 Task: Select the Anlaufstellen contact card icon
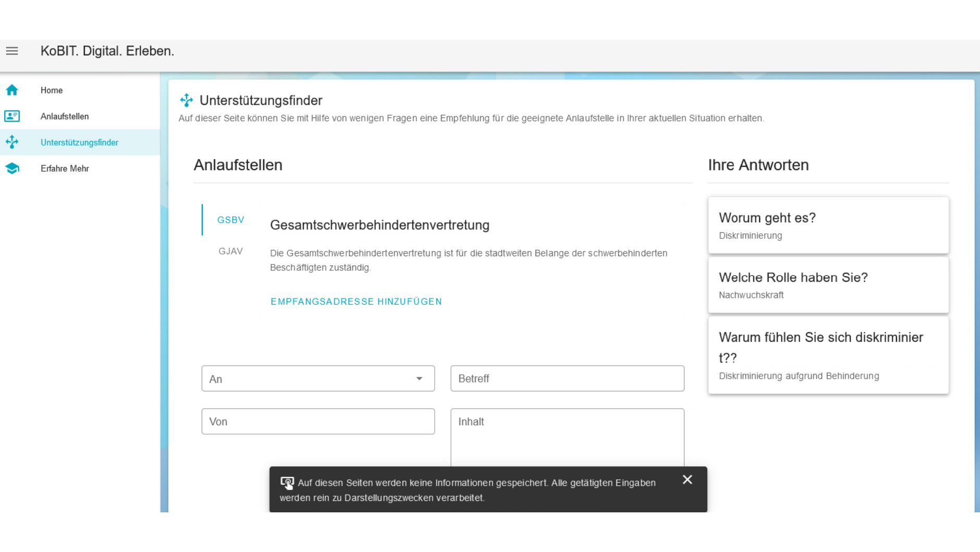tap(11, 116)
